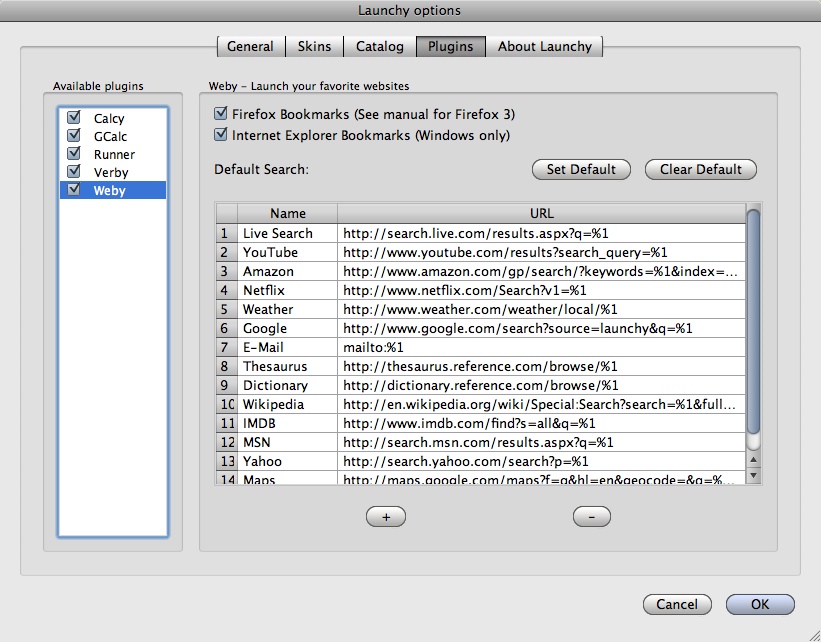
Task: Disable the Runner plugin
Action: (x=73, y=154)
